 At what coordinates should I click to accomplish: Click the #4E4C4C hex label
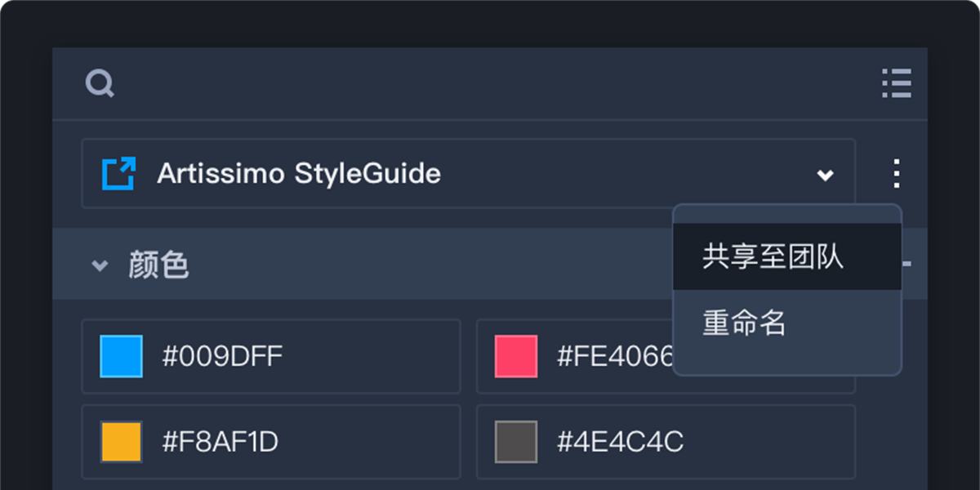tap(620, 442)
